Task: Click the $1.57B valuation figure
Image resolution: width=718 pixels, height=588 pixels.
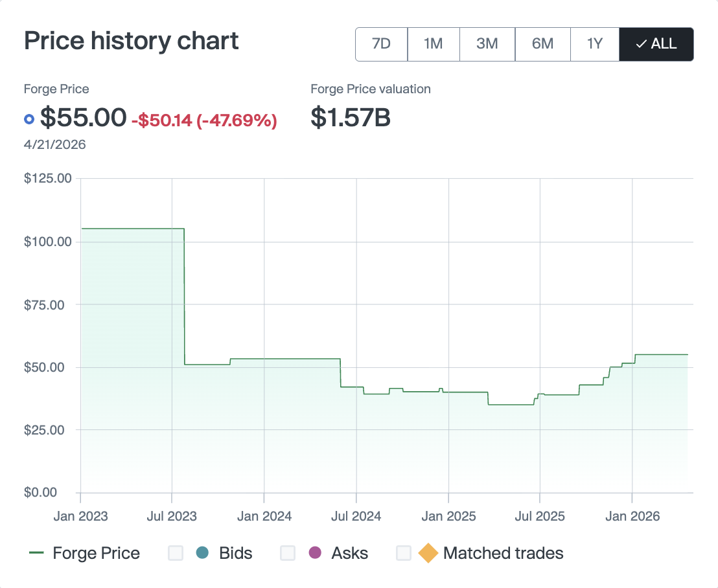Action: click(351, 117)
